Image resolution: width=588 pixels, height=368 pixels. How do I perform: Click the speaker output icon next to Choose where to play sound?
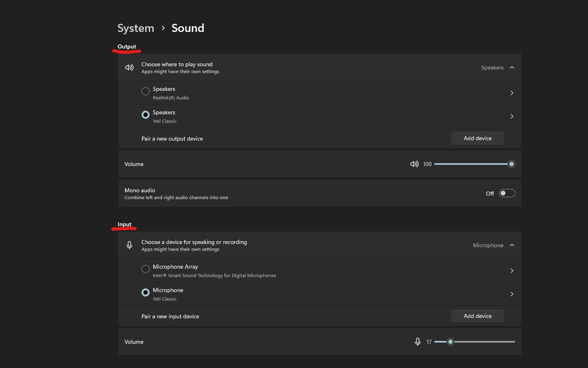coord(129,67)
